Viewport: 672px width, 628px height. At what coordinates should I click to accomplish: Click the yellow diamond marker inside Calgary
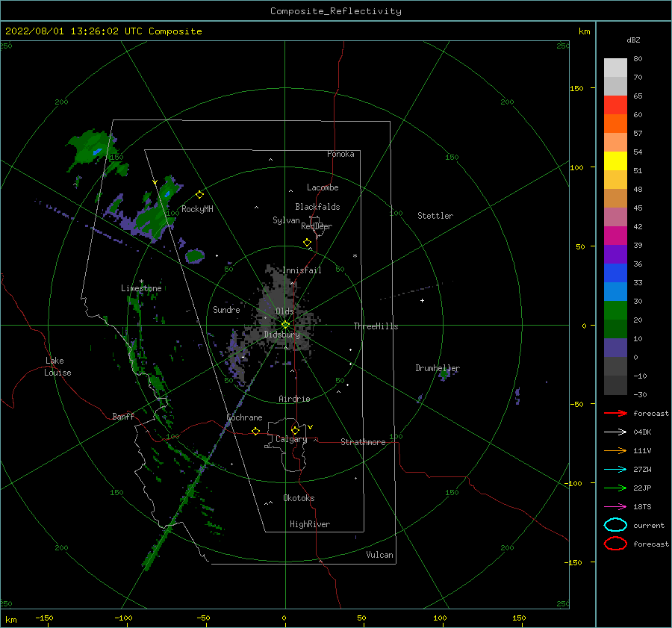[x=295, y=430]
